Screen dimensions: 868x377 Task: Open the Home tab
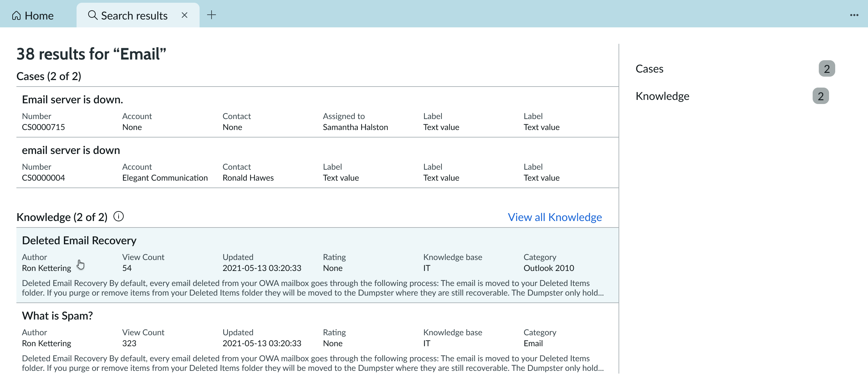33,15
